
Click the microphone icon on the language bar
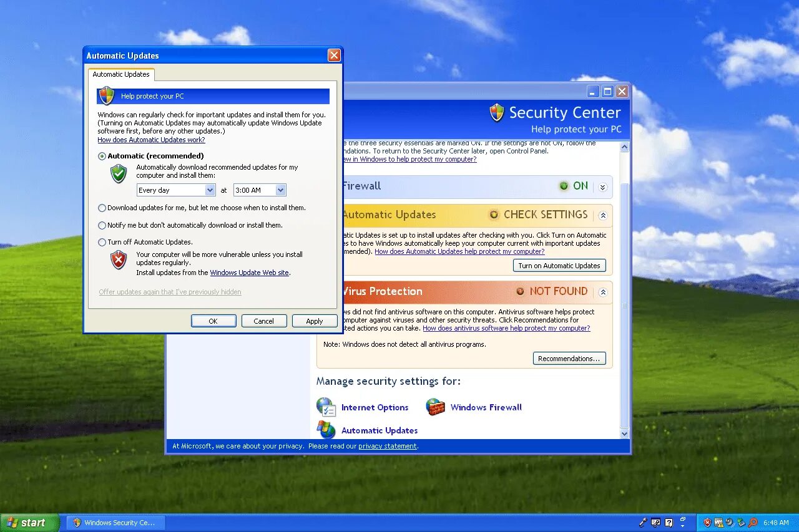coord(643,523)
